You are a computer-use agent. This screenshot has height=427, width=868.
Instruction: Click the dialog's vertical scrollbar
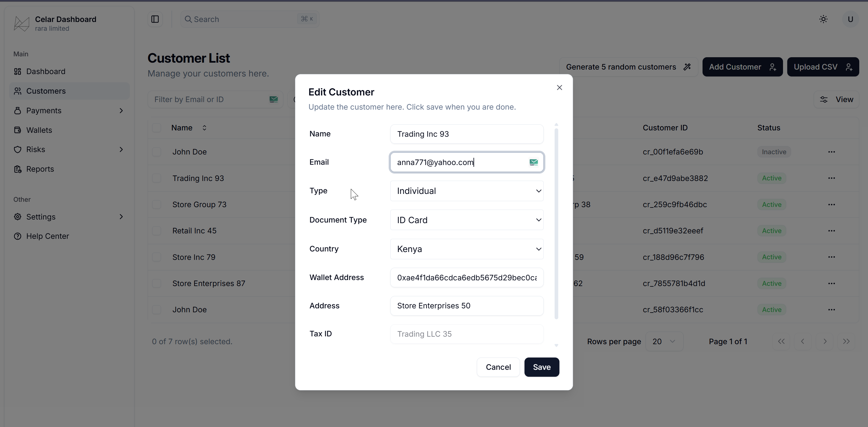point(556,222)
